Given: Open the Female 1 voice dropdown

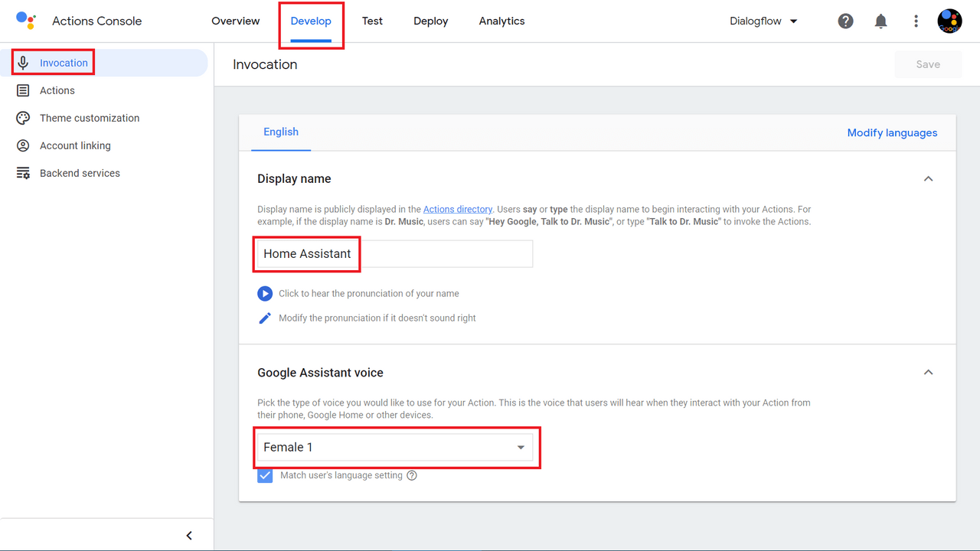Looking at the screenshot, I should 395,447.
